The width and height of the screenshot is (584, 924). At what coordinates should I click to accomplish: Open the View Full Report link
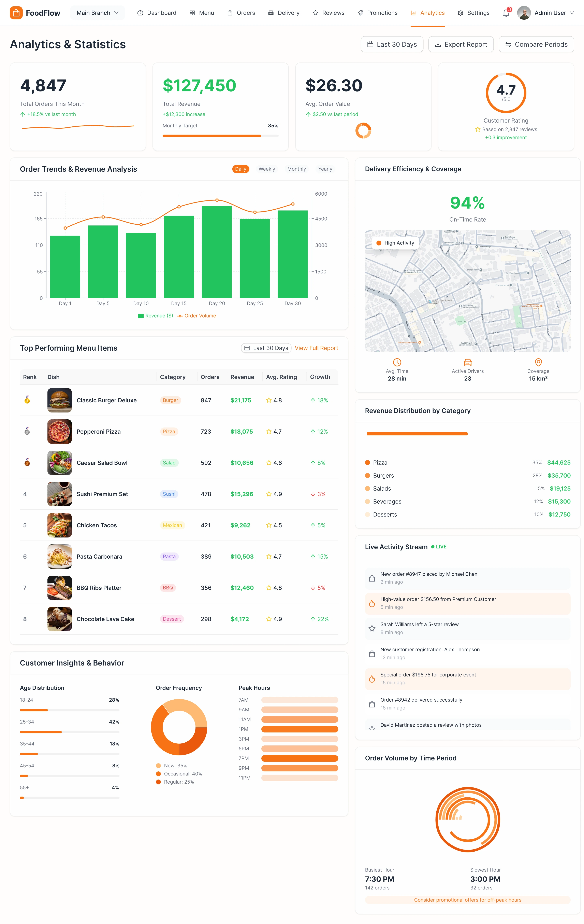(x=316, y=348)
